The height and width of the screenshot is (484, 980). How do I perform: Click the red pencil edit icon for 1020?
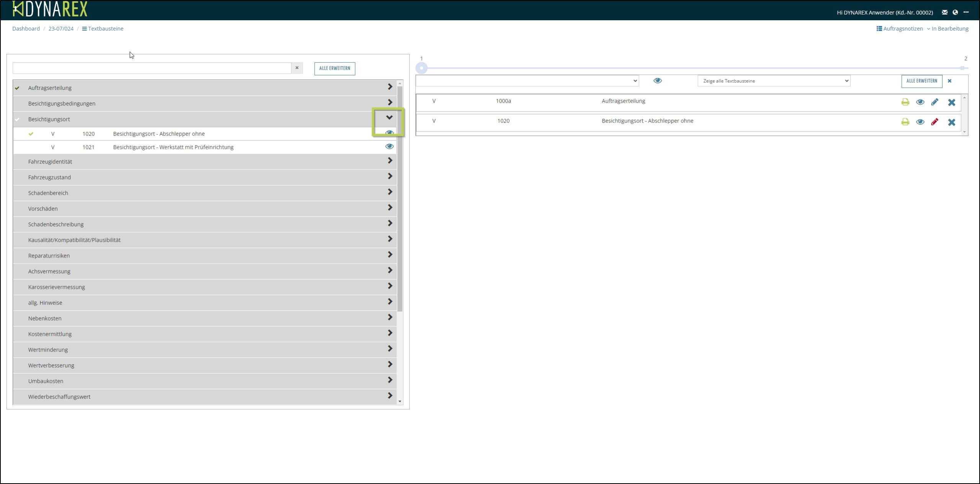tap(934, 122)
